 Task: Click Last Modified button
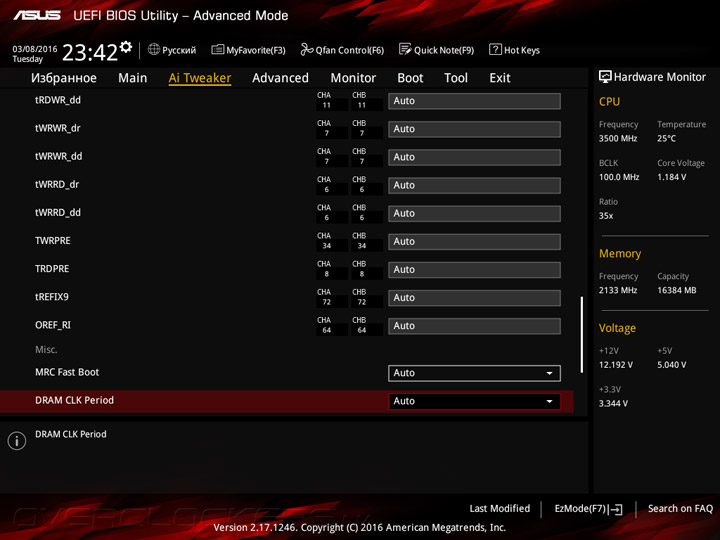coord(500,509)
